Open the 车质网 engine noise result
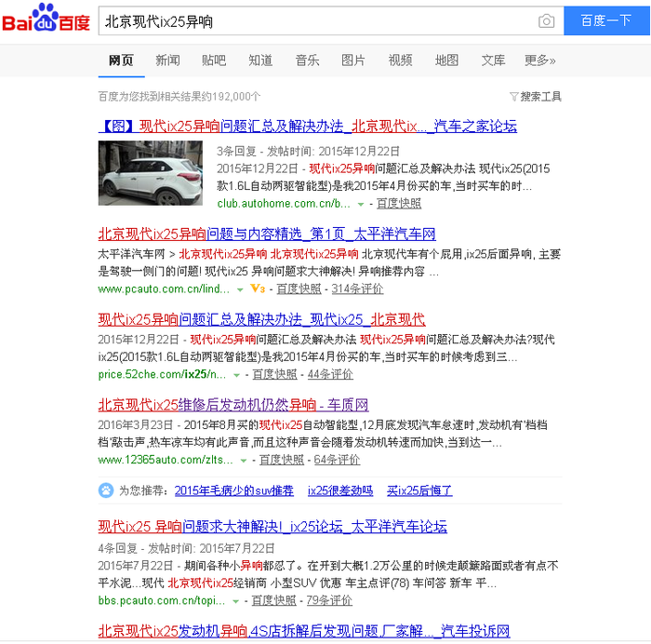The image size is (651, 644). coord(232,405)
